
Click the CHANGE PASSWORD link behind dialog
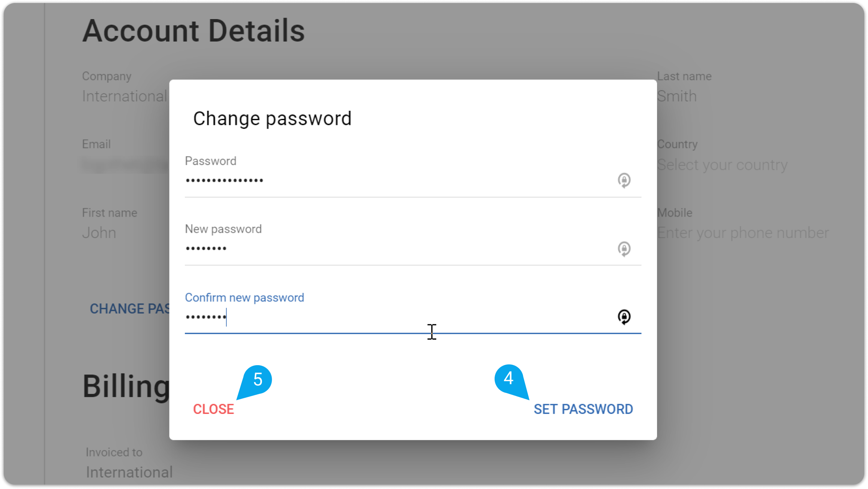click(129, 309)
